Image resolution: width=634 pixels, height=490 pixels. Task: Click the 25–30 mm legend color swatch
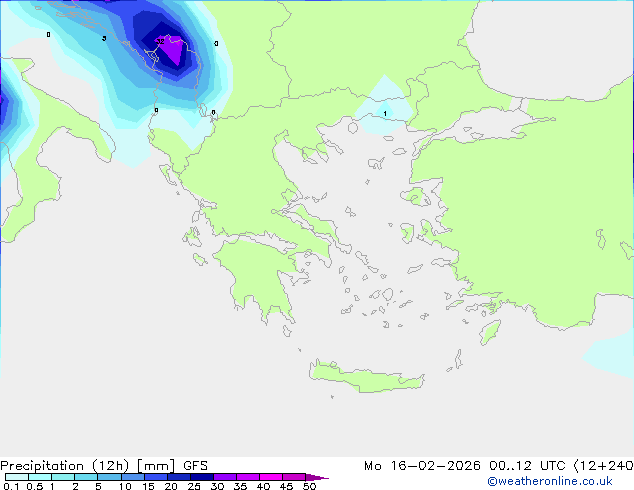pos(202,477)
